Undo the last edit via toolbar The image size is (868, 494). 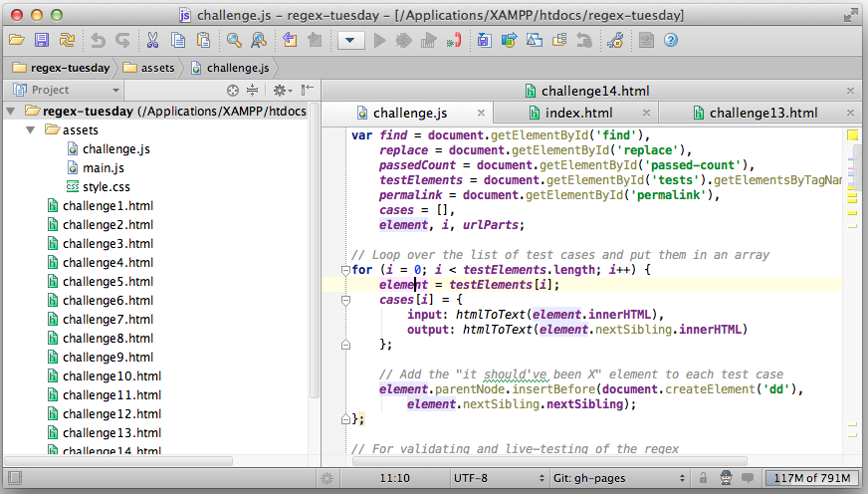click(x=98, y=41)
